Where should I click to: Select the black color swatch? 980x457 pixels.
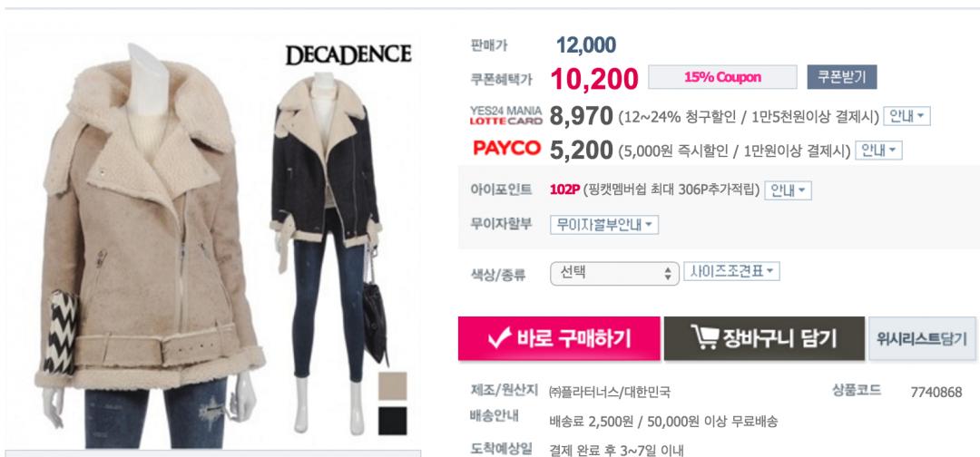tap(392, 421)
